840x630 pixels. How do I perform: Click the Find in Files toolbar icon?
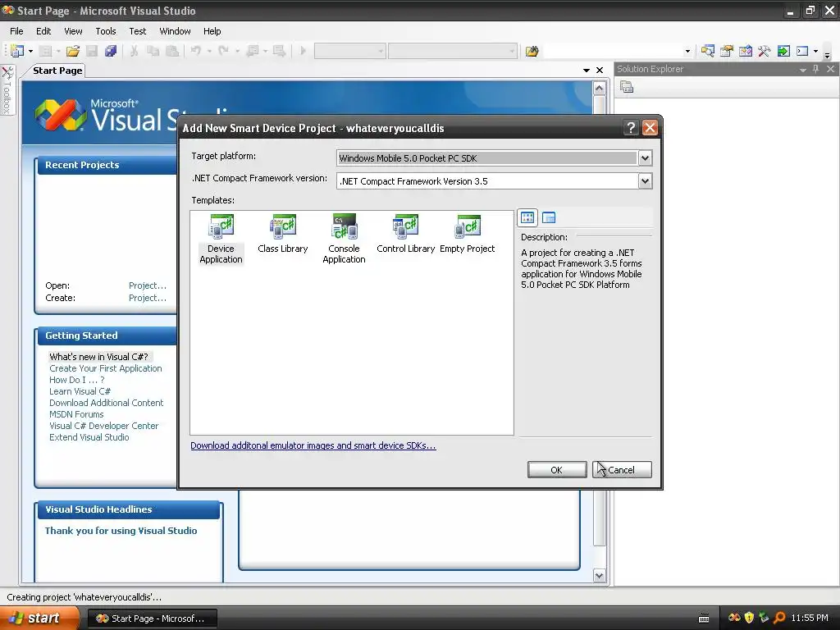point(532,52)
